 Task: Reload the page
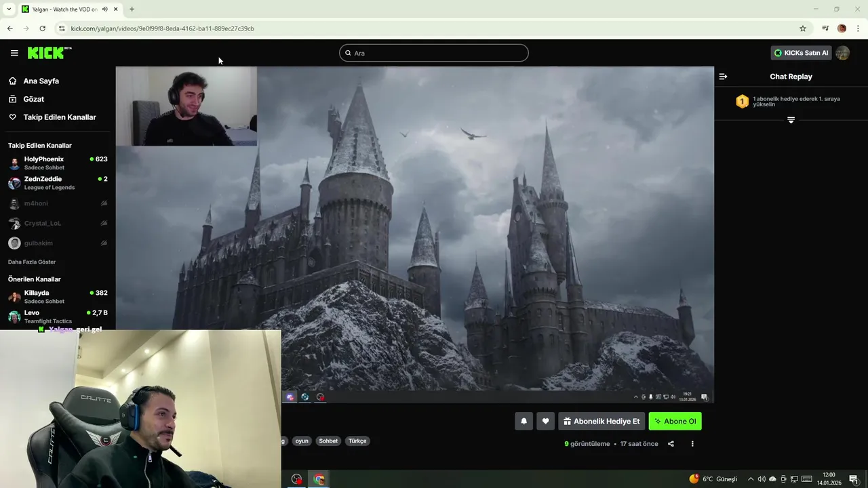point(42,28)
